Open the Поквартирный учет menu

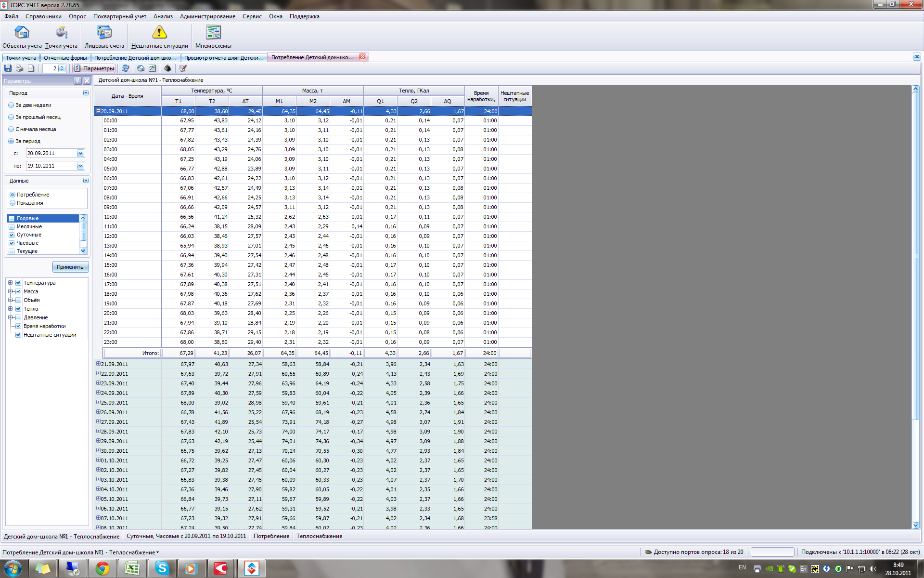point(120,16)
